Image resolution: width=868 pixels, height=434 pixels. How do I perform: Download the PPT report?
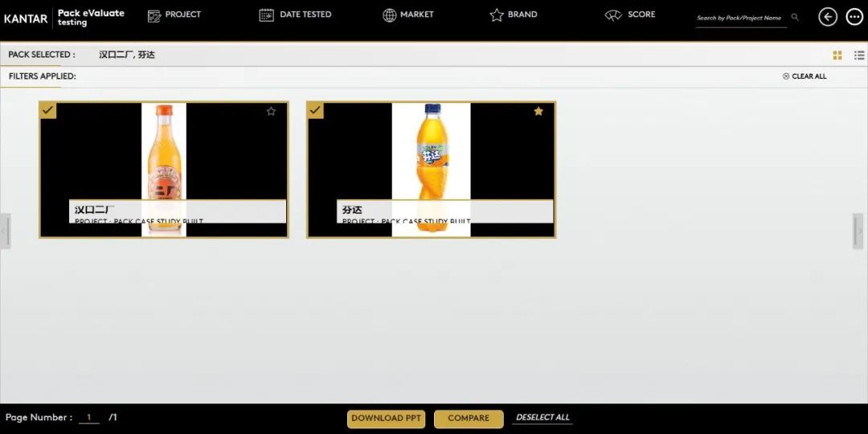(386, 419)
